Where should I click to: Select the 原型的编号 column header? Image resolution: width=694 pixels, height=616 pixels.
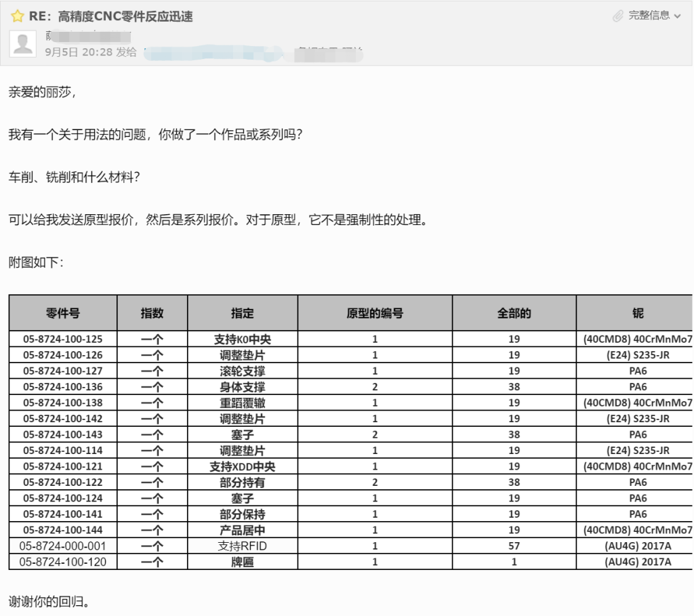click(375, 313)
